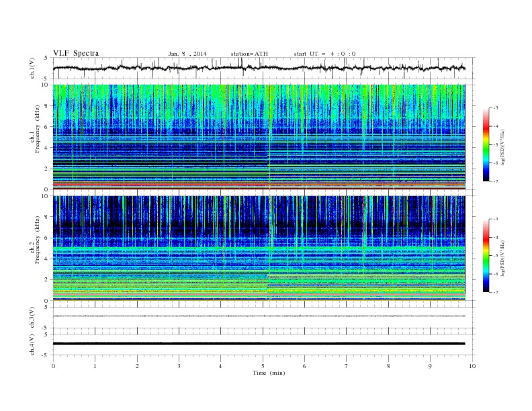Click time axis tick label "0"
Screen dimensions: 532x411
pyautogui.click(x=53, y=366)
